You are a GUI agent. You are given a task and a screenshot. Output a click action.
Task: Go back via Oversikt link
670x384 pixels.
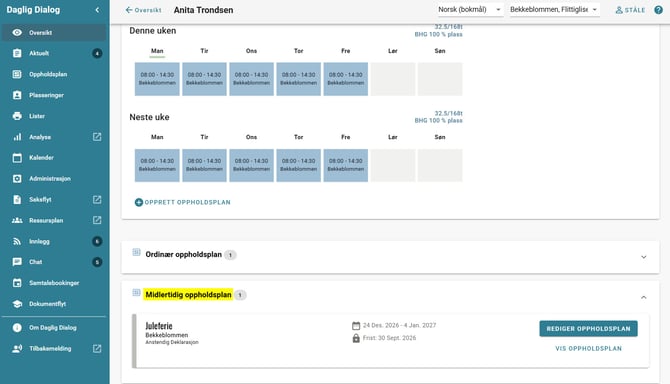tap(144, 10)
